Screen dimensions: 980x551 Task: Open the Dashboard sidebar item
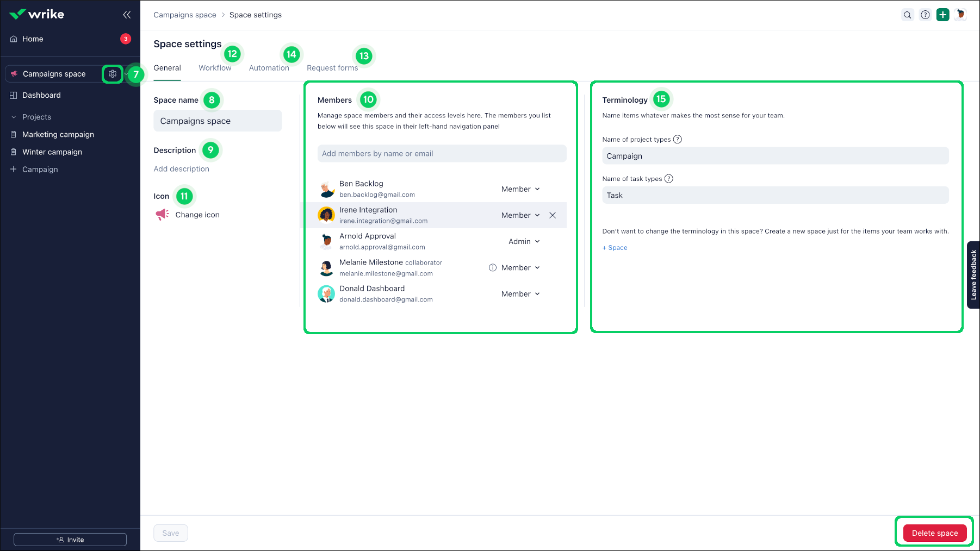point(41,95)
